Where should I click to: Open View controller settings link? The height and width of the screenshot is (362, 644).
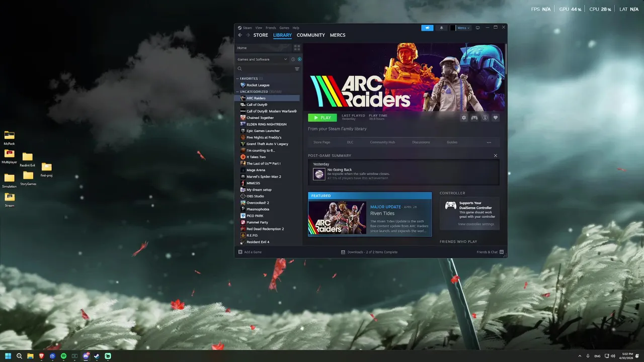pos(476,224)
